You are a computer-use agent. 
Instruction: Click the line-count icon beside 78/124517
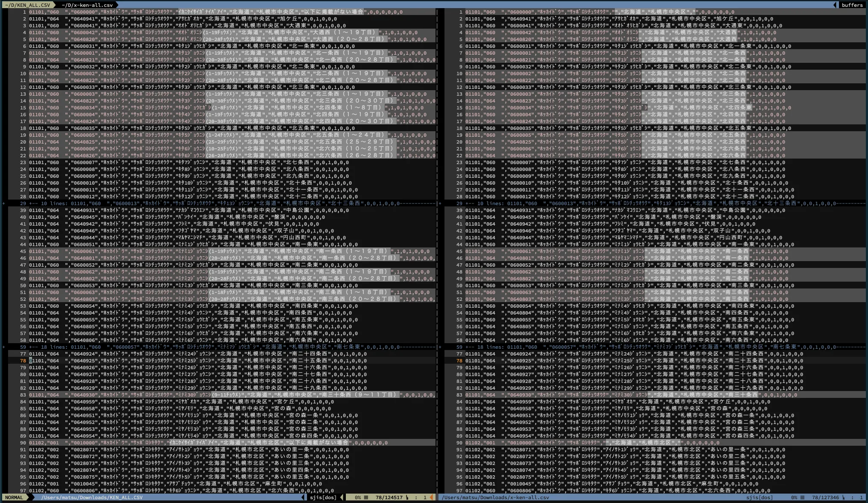(366, 497)
